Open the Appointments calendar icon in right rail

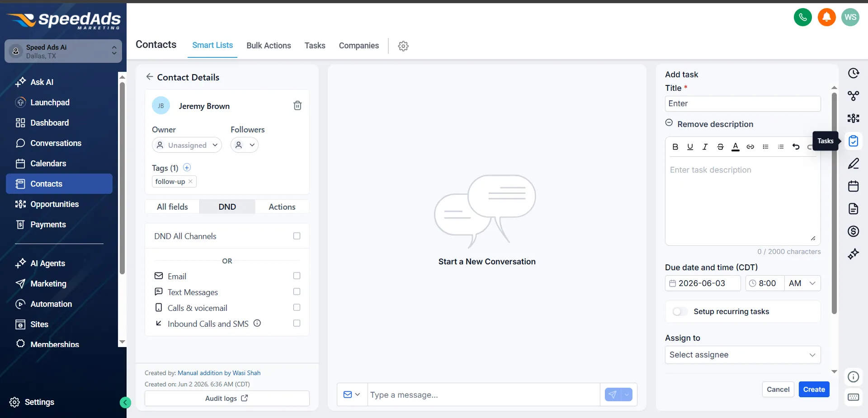tap(853, 186)
